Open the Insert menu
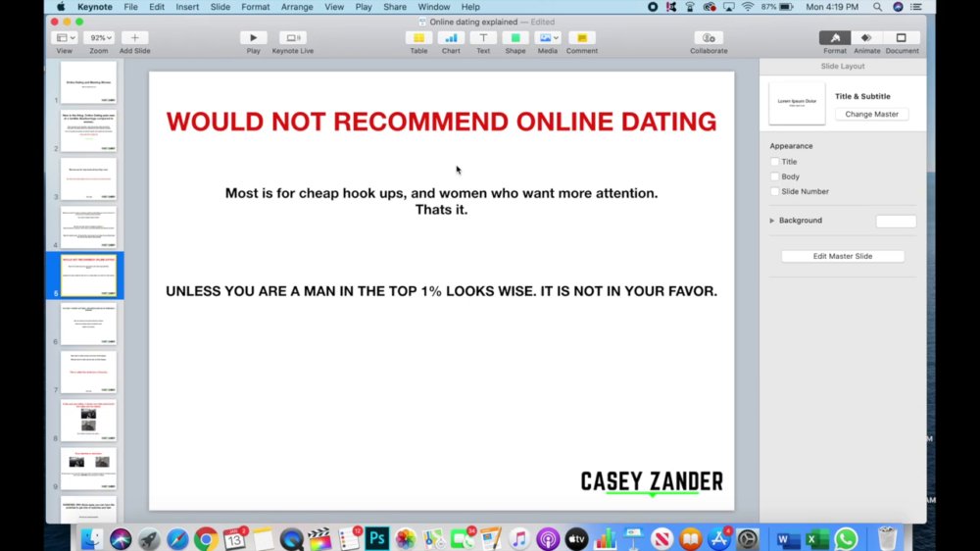Screen dimensions: 980x551 pyautogui.click(x=187, y=7)
